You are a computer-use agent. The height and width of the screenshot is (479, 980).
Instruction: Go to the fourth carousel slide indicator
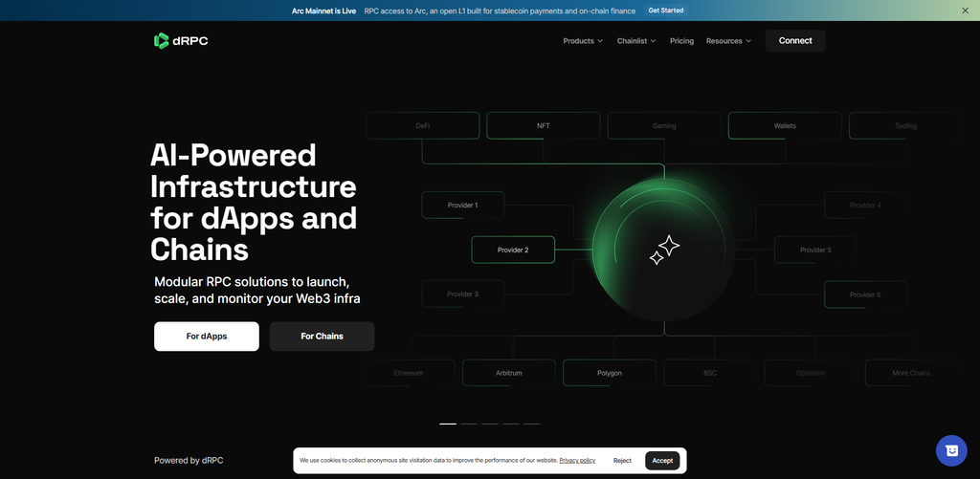(511, 424)
